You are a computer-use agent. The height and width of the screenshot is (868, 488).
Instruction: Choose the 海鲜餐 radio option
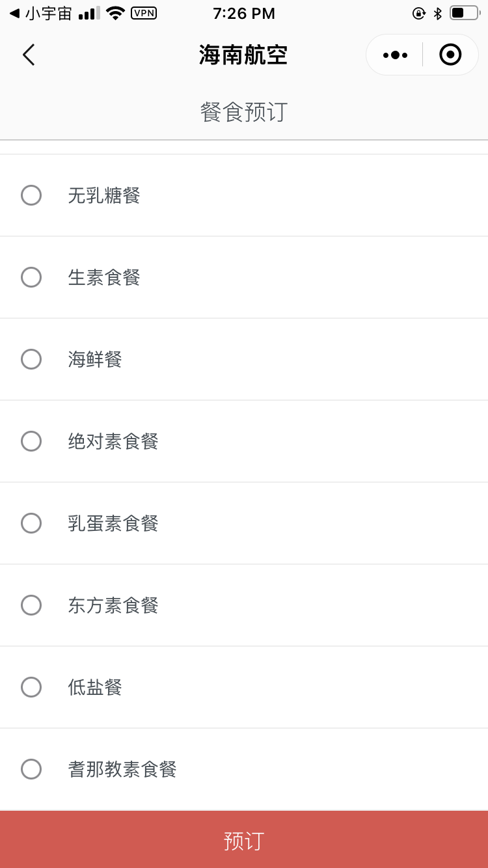click(x=31, y=359)
